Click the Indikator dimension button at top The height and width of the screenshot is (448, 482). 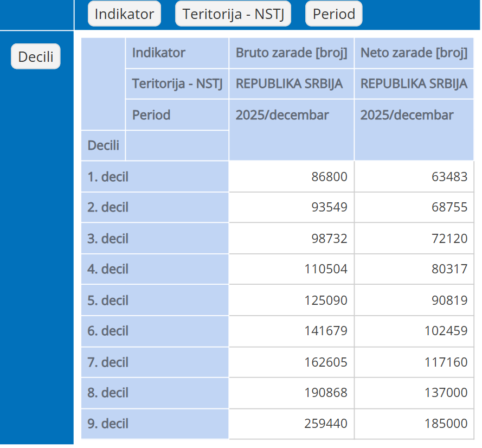(x=124, y=14)
